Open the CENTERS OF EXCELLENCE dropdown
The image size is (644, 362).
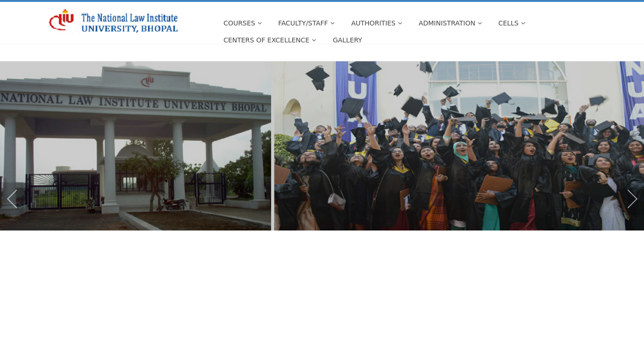point(266,40)
